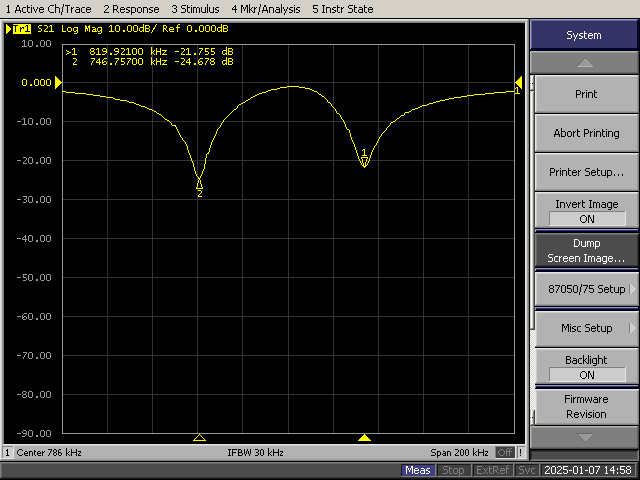Click the date and time 2025-01-07 14:58
Screen dimensions: 640x480
(588, 470)
